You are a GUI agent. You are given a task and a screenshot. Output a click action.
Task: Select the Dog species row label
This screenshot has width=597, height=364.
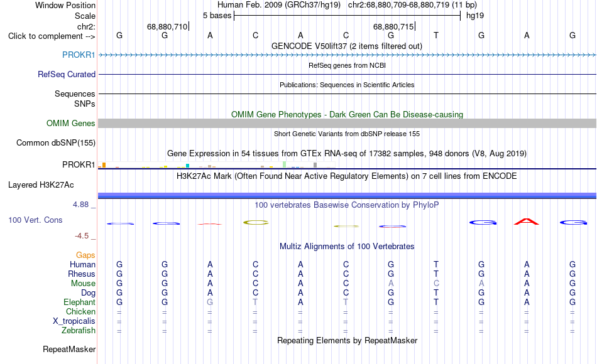88,293
